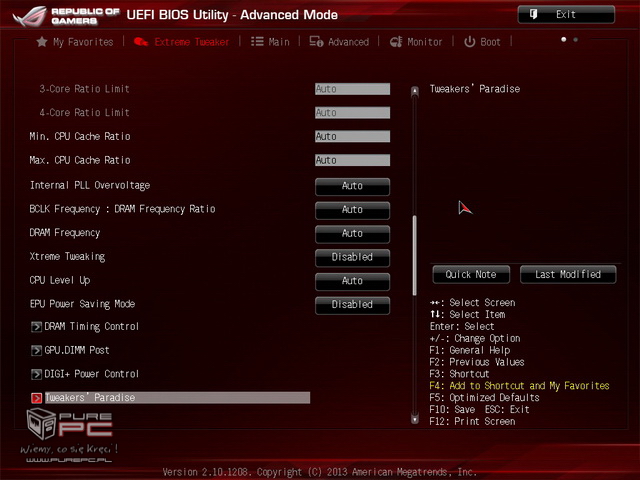Image resolution: width=640 pixels, height=480 pixels.
Task: Click the Max. CPU Cache Ratio field
Action: [352, 160]
